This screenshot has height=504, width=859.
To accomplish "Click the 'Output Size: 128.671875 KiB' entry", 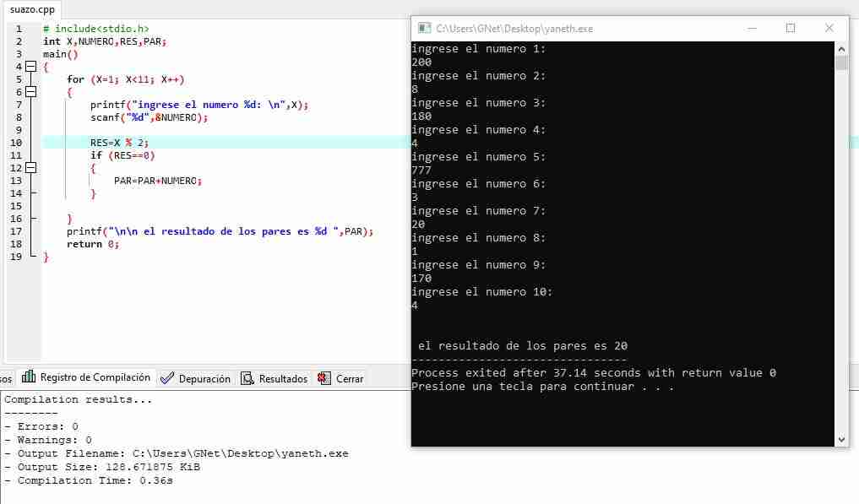I will pos(102,467).
